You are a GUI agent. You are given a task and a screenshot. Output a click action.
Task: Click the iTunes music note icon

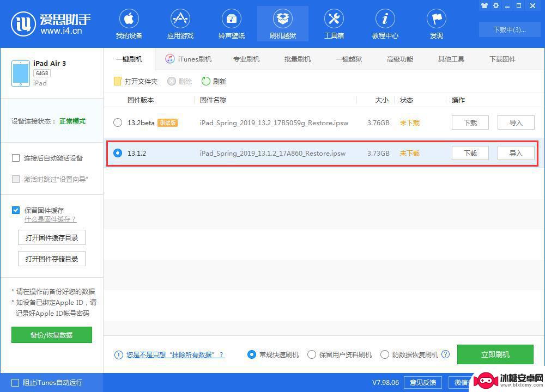coord(169,59)
